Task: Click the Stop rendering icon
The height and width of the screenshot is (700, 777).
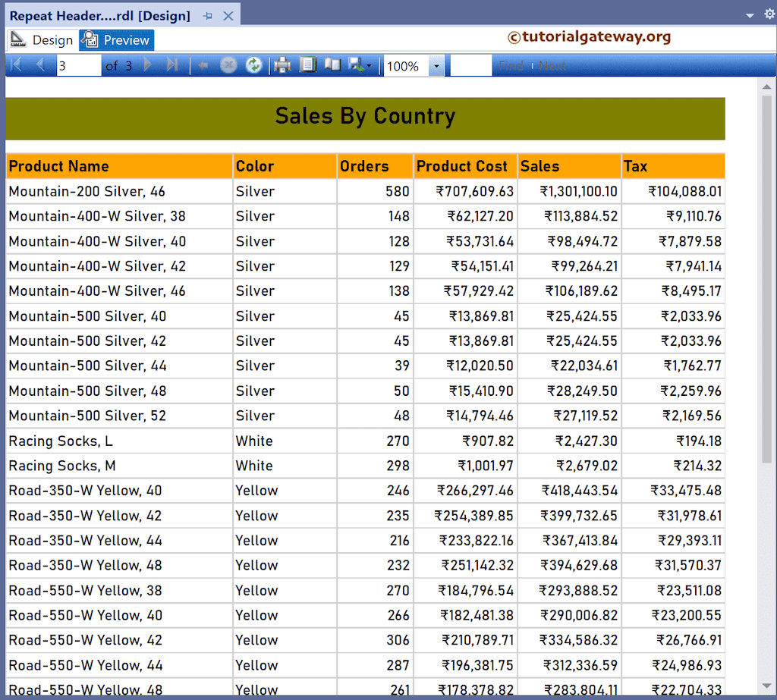Action: [x=228, y=66]
